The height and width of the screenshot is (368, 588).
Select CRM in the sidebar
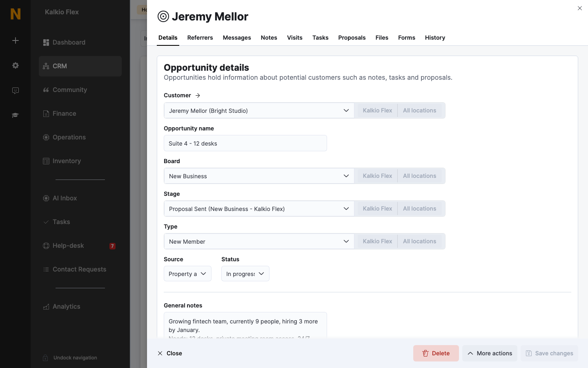pyautogui.click(x=80, y=66)
